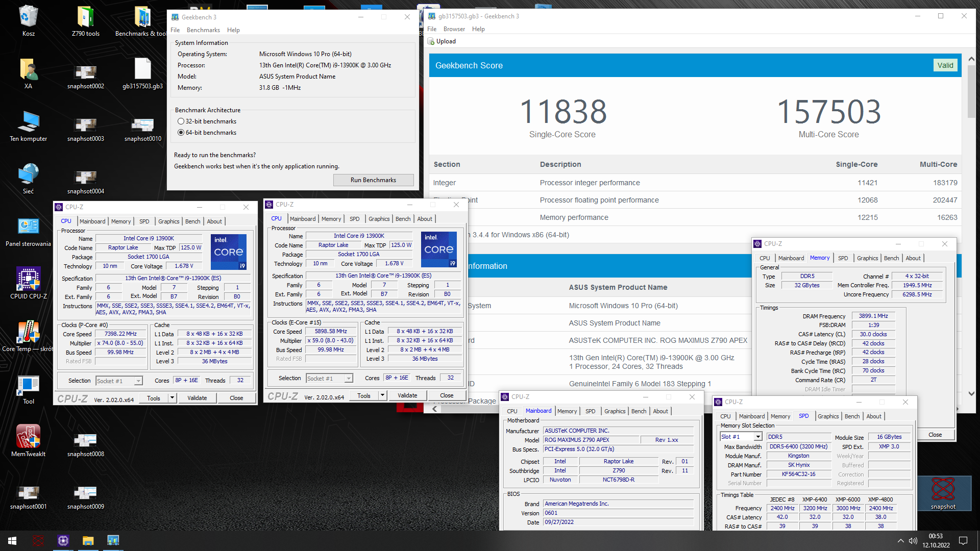980x551 pixels.
Task: Select the 7398.22 MHz core speed value
Action: [x=120, y=334]
